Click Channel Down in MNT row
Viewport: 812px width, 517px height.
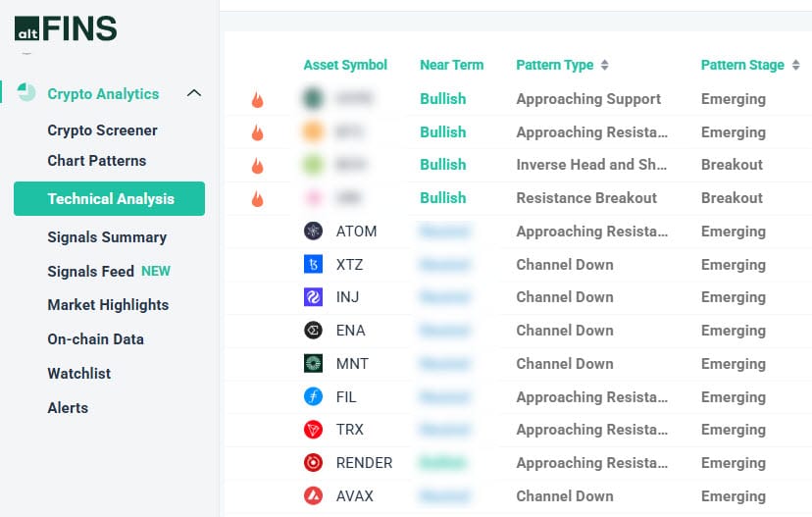565,364
